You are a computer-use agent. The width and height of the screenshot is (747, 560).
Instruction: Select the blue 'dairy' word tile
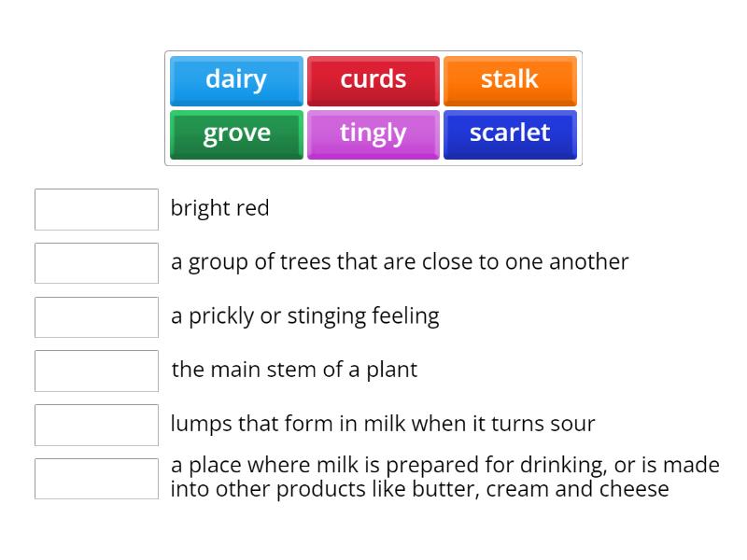pyautogui.click(x=236, y=80)
